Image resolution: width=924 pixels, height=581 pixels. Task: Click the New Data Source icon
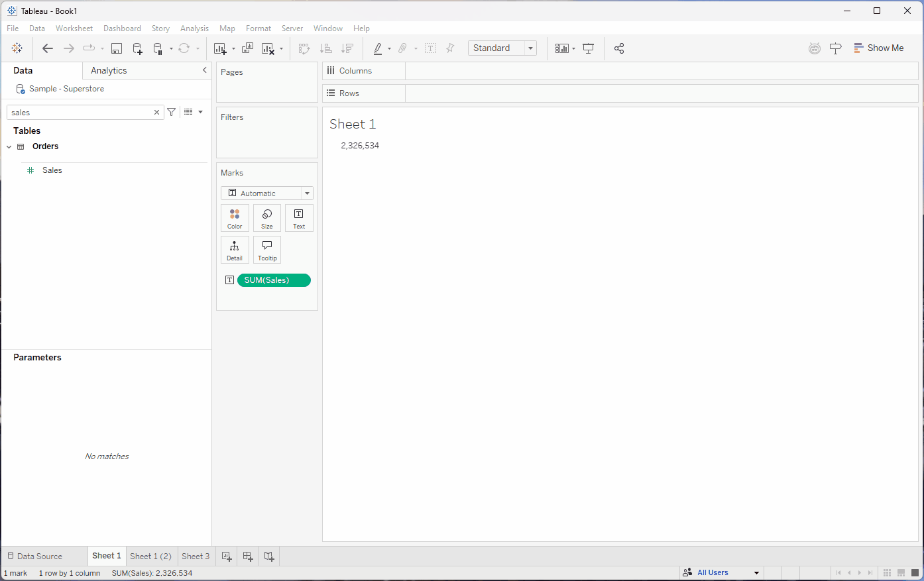point(137,48)
